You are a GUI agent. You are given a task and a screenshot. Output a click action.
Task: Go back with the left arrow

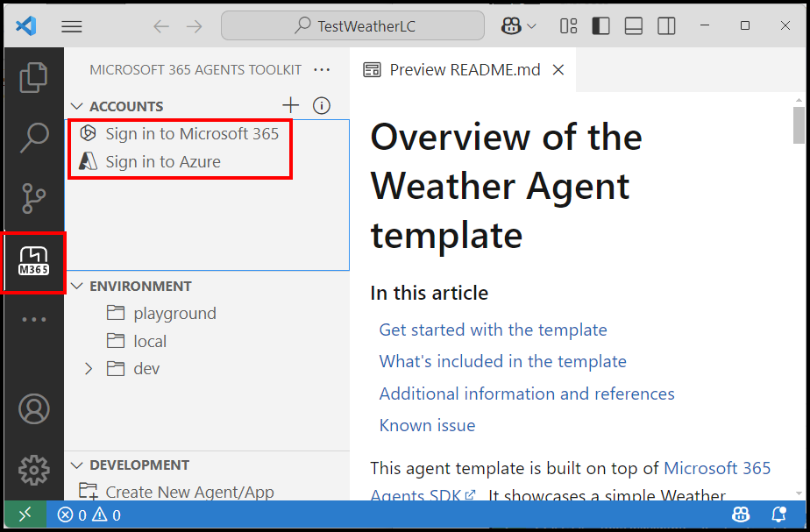coord(161,26)
